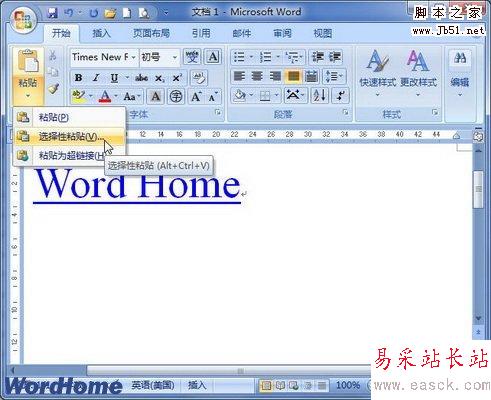Create a new blank document icon
Viewport: 491px width, 400px height.
[x=127, y=13]
